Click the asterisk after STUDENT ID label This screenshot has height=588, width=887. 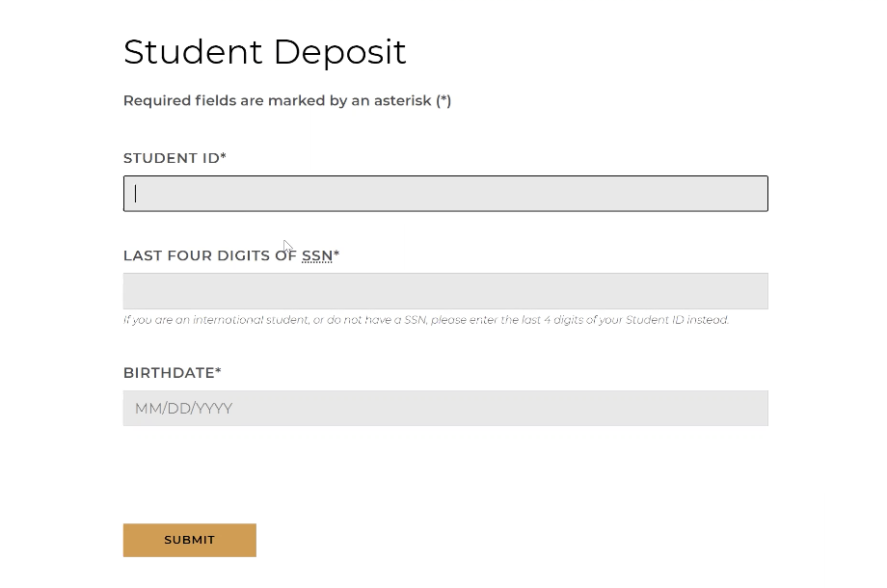pyautogui.click(x=224, y=157)
